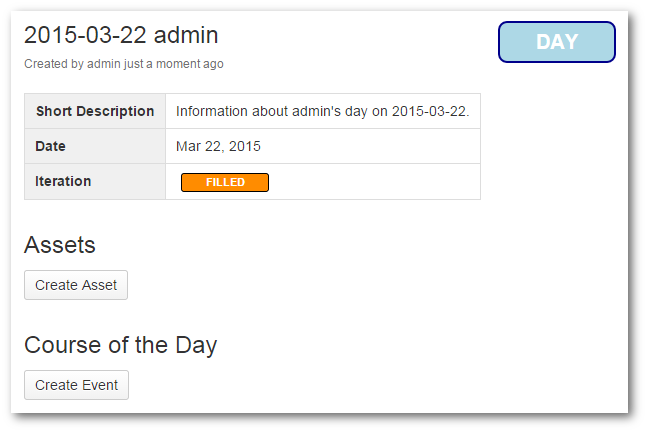Viewport: 647px width, 432px height.
Task: Select the Iteration row label
Action: tap(63, 181)
